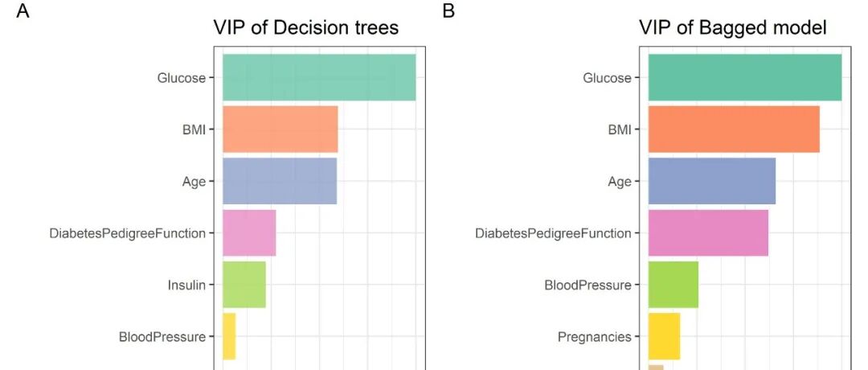Click the blue Age bar in Bagged model chart
The image size is (868, 370).
[x=711, y=181]
